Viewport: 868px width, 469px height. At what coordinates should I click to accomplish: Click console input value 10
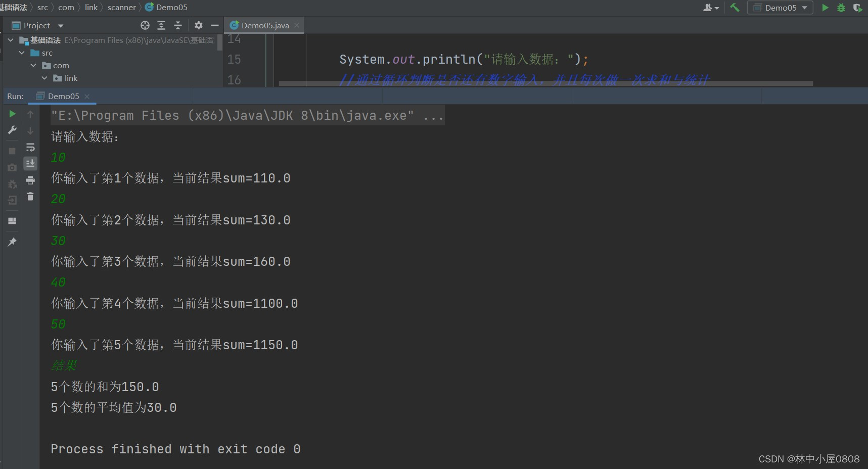[x=58, y=158]
